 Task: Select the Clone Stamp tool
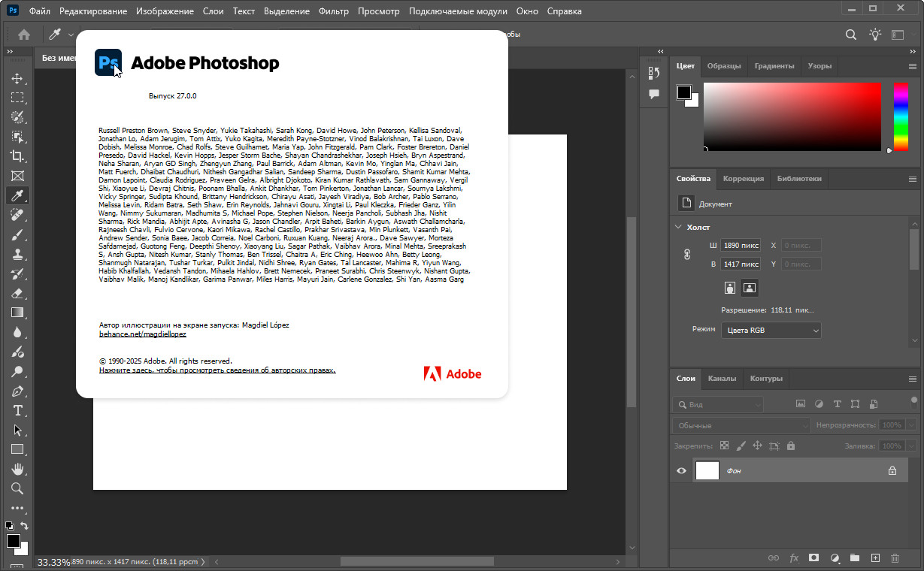click(17, 254)
